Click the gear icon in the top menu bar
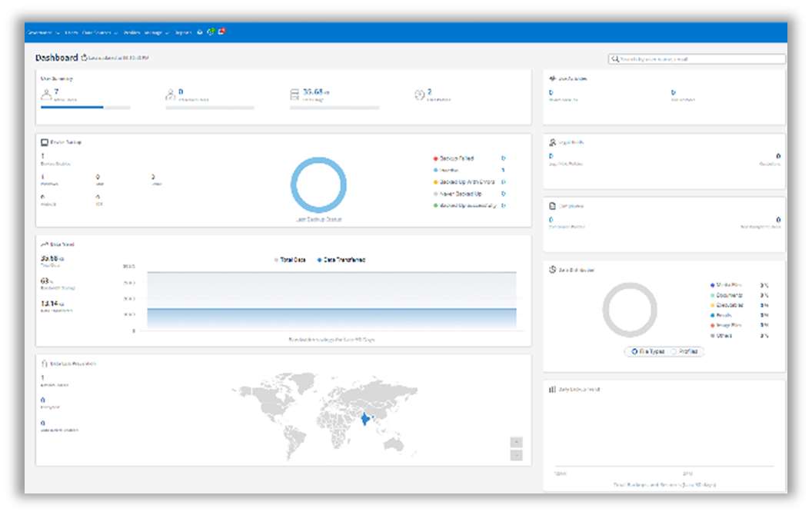Image resolution: width=812 pixels, height=515 pixels. [x=198, y=32]
